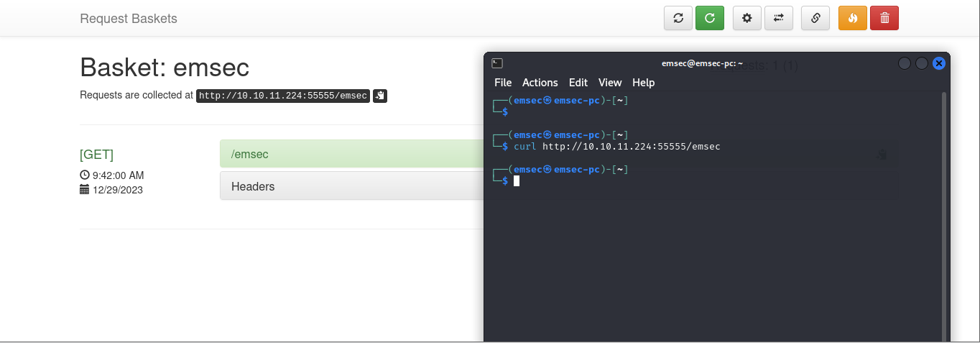Viewport: 980px width, 343px height.
Task: Click the chain-link icon button
Action: (x=815, y=19)
